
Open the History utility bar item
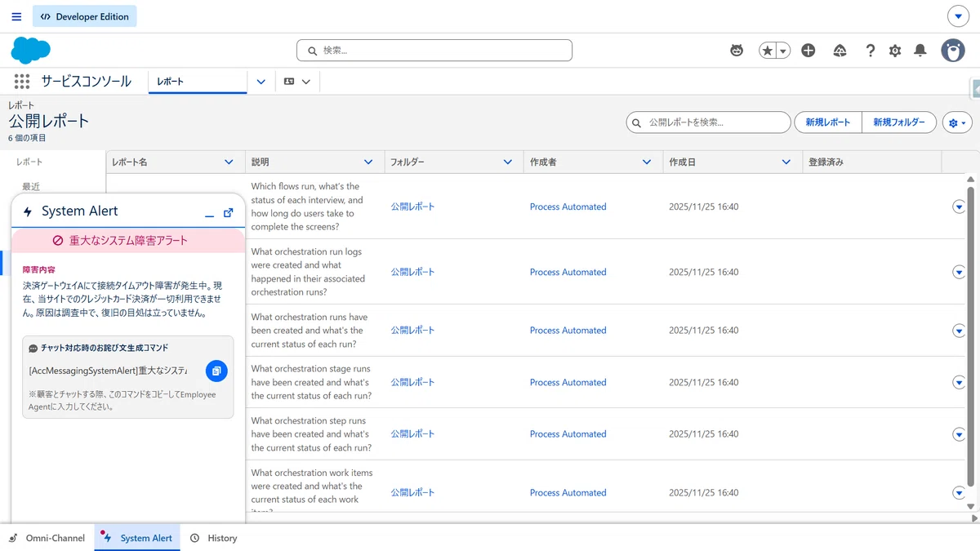click(x=213, y=538)
